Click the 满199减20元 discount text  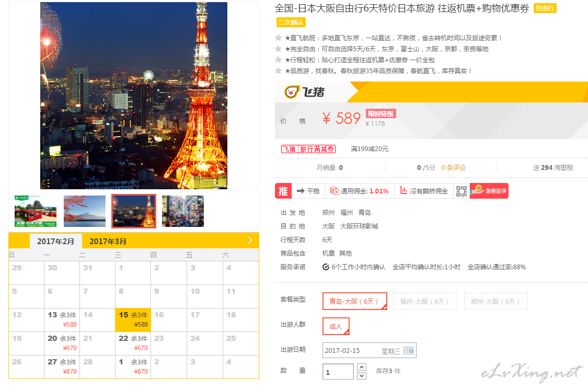coord(370,149)
